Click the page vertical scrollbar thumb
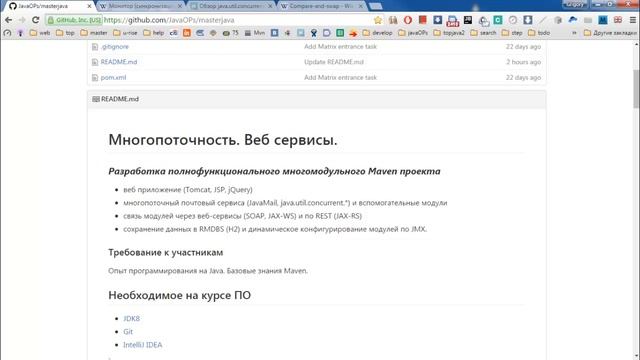The width and height of the screenshot is (640, 360). 636,89
